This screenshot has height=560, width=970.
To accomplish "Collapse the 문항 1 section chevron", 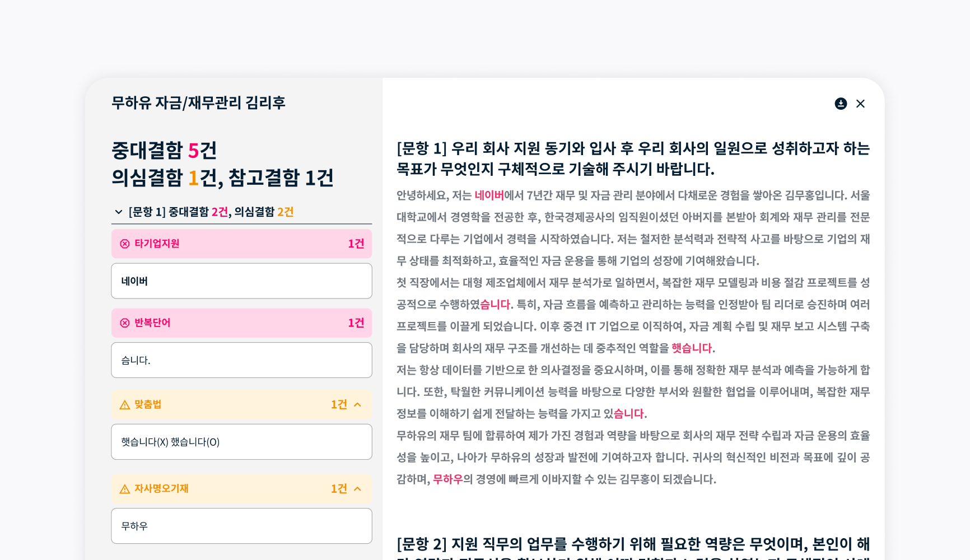I will tap(119, 212).
